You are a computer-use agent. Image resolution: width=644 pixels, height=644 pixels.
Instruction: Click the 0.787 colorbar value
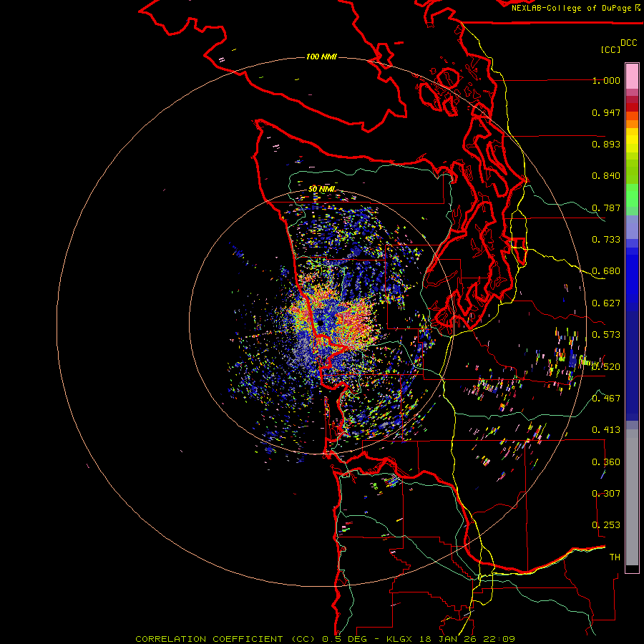tap(606, 208)
